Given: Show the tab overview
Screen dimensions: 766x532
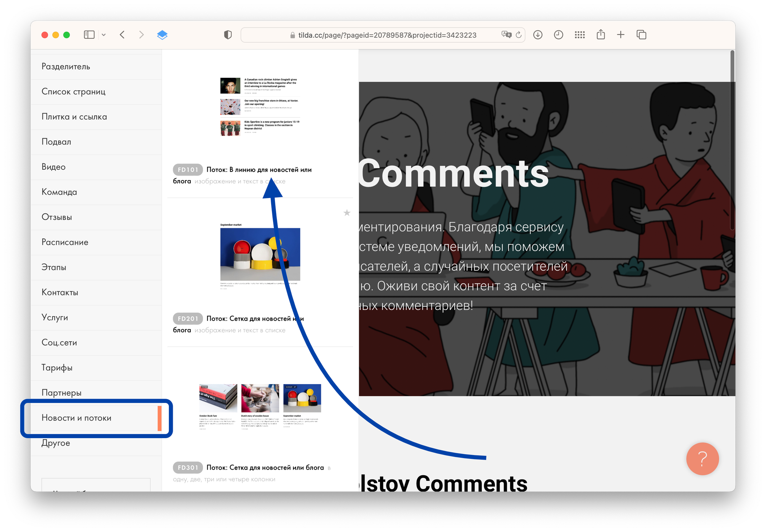Looking at the screenshot, I should 641,35.
